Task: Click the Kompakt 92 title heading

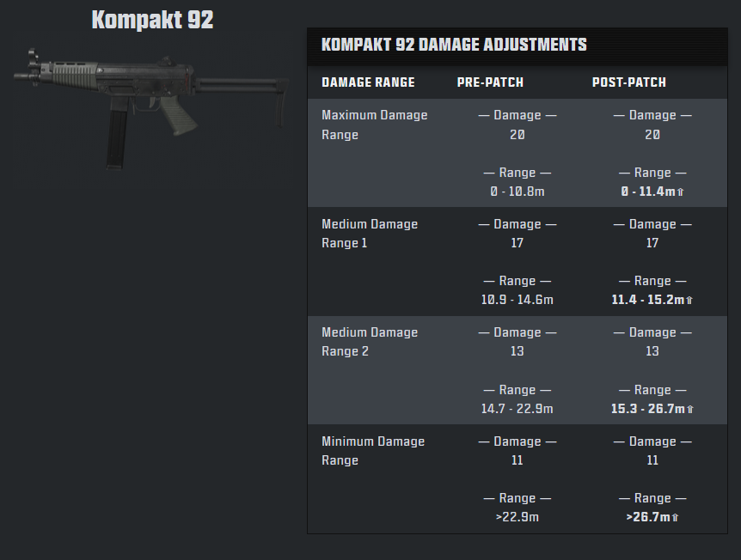Action: click(152, 20)
